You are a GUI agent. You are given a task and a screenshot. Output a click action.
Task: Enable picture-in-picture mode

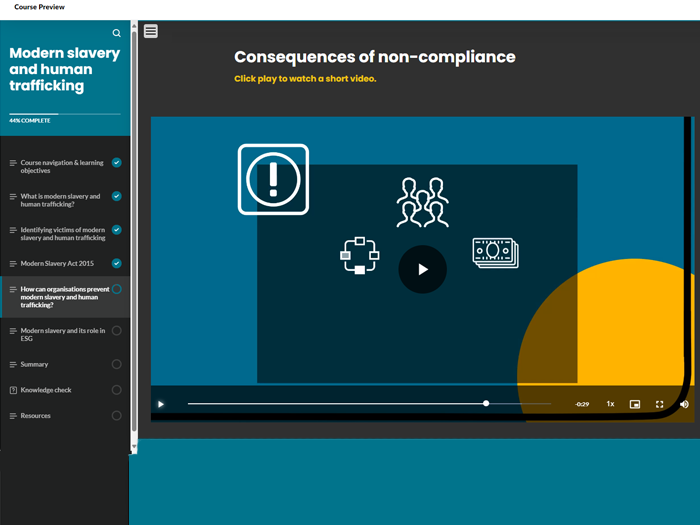[635, 404]
